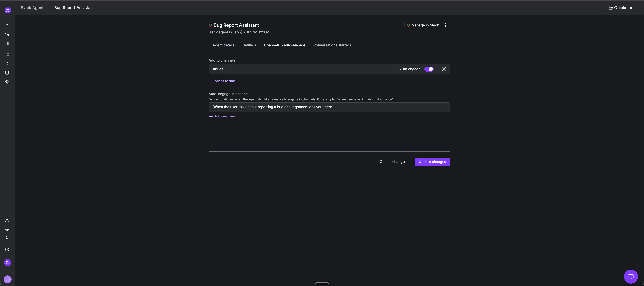
Task: Click the purple app logo in the sidebar
Action: 8,10
